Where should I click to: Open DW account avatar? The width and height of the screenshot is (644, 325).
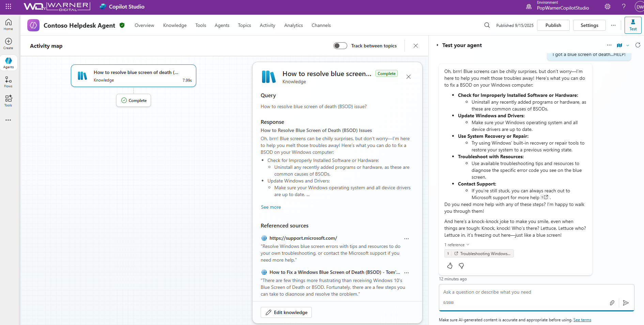(640, 7)
